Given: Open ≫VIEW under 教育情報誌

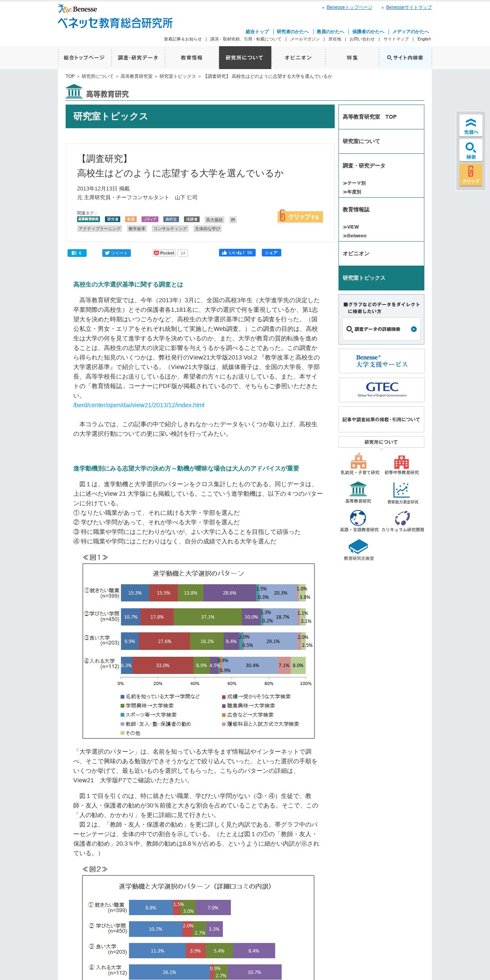Looking at the screenshot, I should click(350, 227).
